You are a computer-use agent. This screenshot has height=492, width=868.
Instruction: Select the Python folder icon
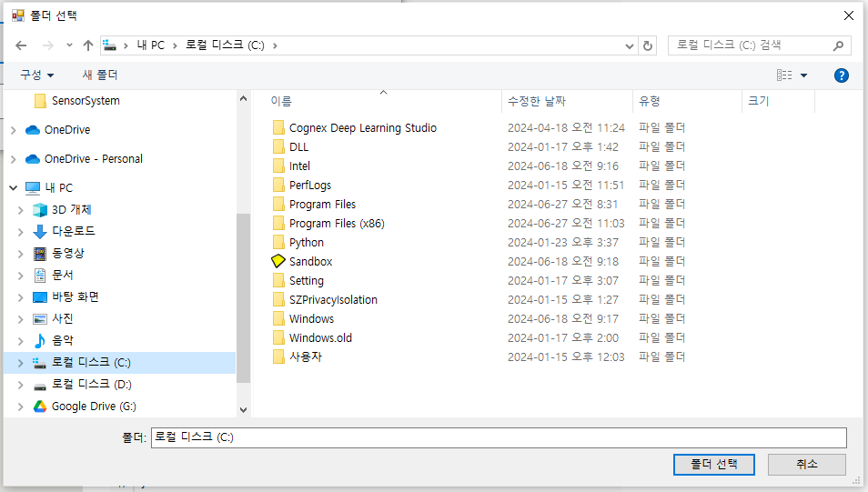(278, 243)
